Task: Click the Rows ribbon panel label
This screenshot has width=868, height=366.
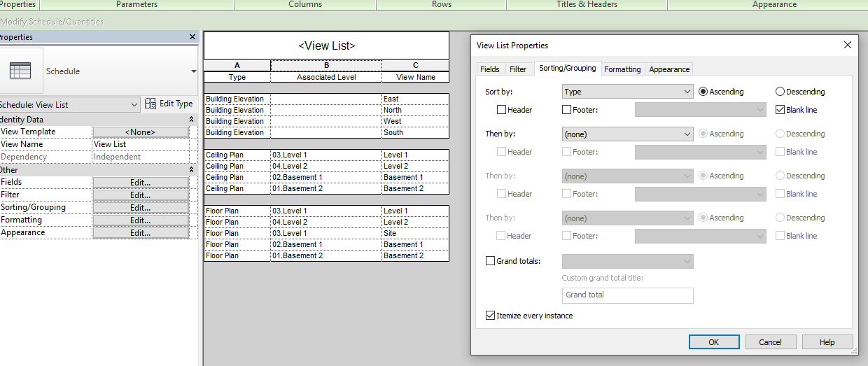Action: pyautogui.click(x=442, y=4)
